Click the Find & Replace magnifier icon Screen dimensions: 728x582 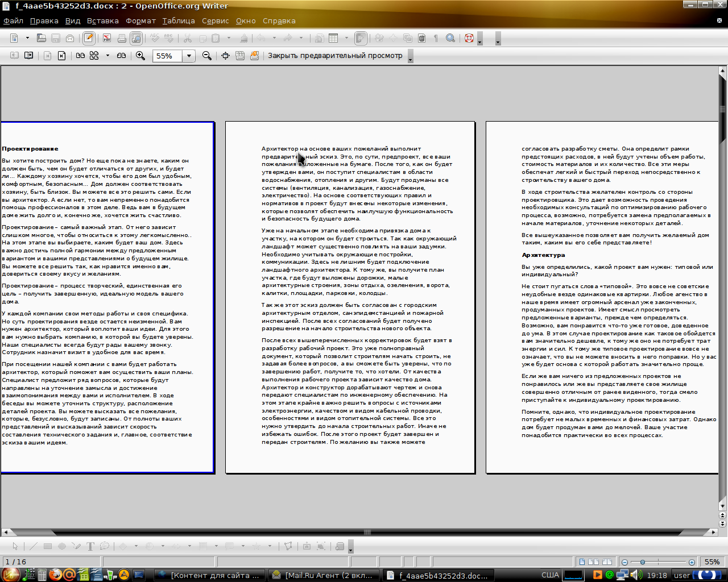(x=450, y=38)
